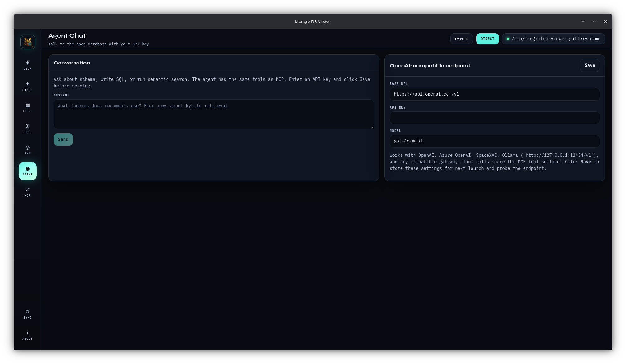
Task: Click the 'MongrelDB Viewer' window title
Action: click(x=313, y=21)
